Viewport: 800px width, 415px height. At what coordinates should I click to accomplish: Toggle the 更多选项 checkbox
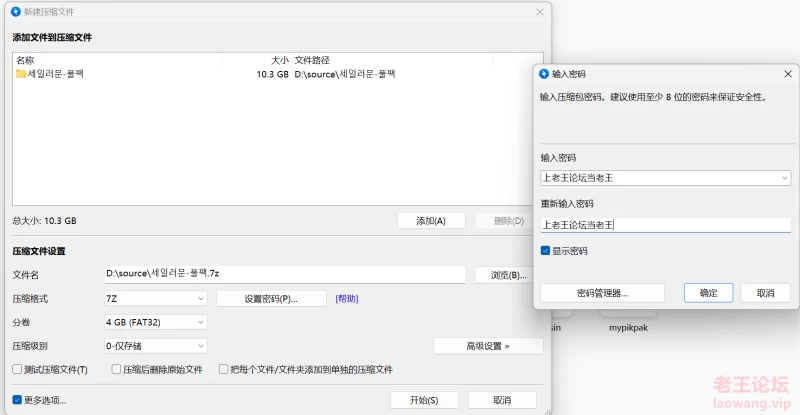[x=17, y=400]
